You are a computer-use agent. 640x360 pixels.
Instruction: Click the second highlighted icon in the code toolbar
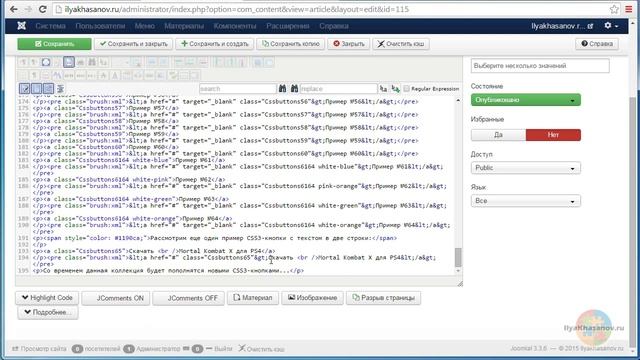coord(37,89)
